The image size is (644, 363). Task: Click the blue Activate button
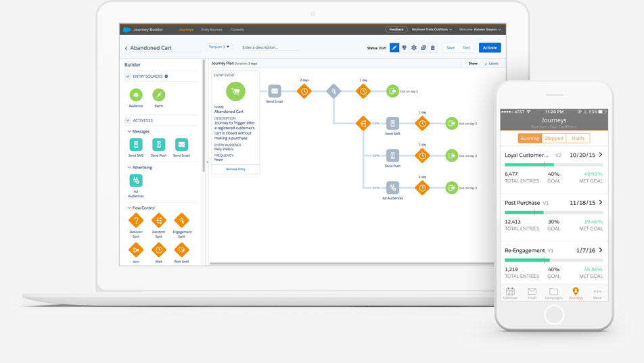pyautogui.click(x=490, y=48)
